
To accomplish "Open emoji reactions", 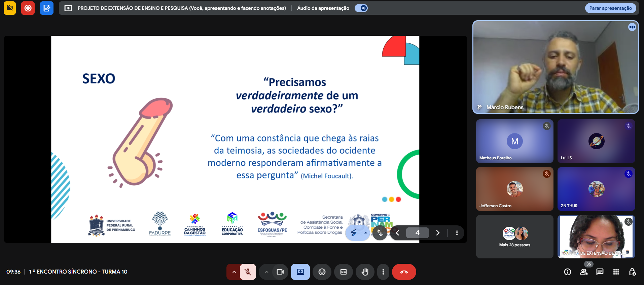I will [x=322, y=272].
